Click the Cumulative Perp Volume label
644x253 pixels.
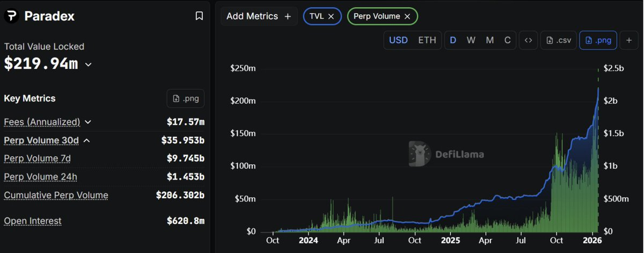pyautogui.click(x=56, y=195)
